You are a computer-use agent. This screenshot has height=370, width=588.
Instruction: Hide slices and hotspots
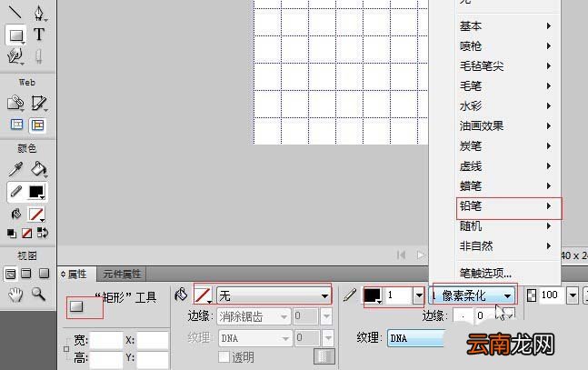click(16, 125)
